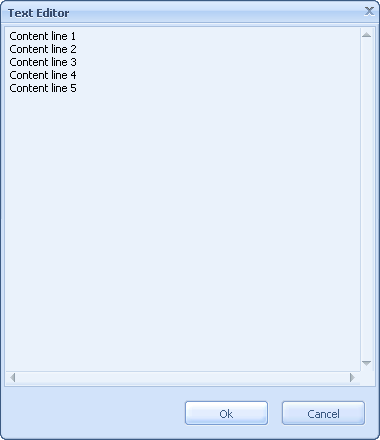The width and height of the screenshot is (380, 440).
Task: Discard changes with the Cancel button
Action: (323, 413)
